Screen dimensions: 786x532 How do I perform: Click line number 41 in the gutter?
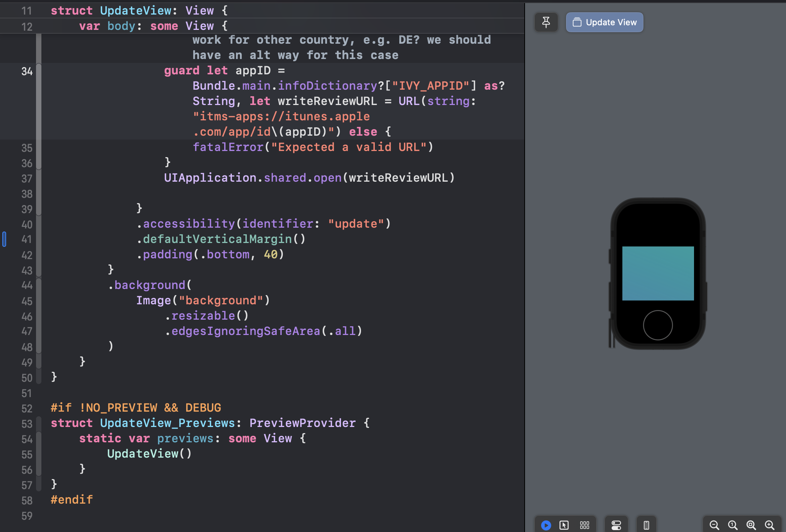click(x=26, y=240)
